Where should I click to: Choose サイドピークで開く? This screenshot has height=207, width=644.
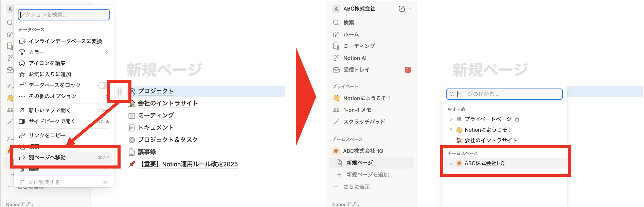click(64, 122)
